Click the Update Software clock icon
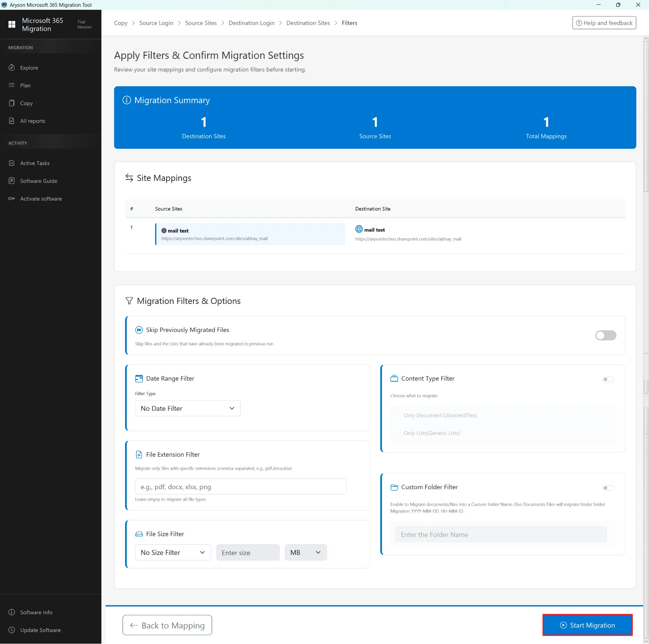The height and width of the screenshot is (644, 649). (12, 630)
